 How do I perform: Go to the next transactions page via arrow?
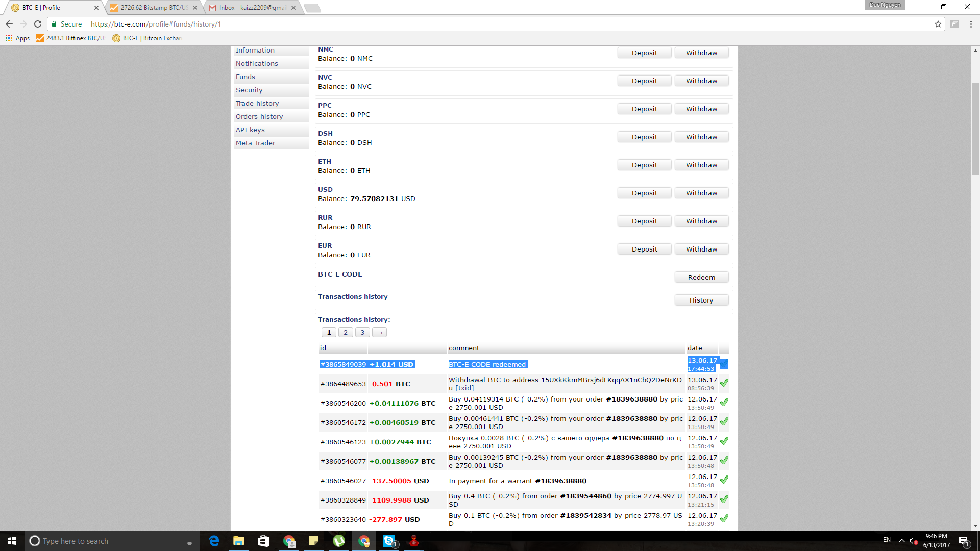379,333
